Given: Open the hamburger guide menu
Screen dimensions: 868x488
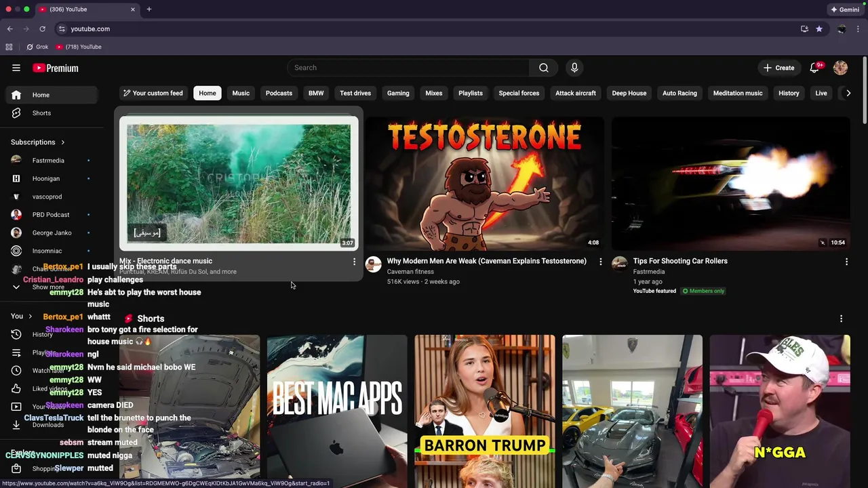Looking at the screenshot, I should 16,68.
